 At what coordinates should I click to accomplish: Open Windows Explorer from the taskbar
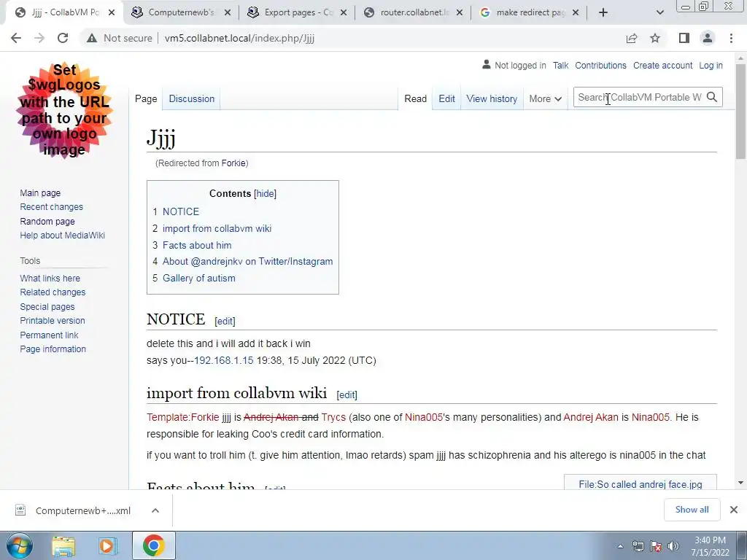coord(63,545)
